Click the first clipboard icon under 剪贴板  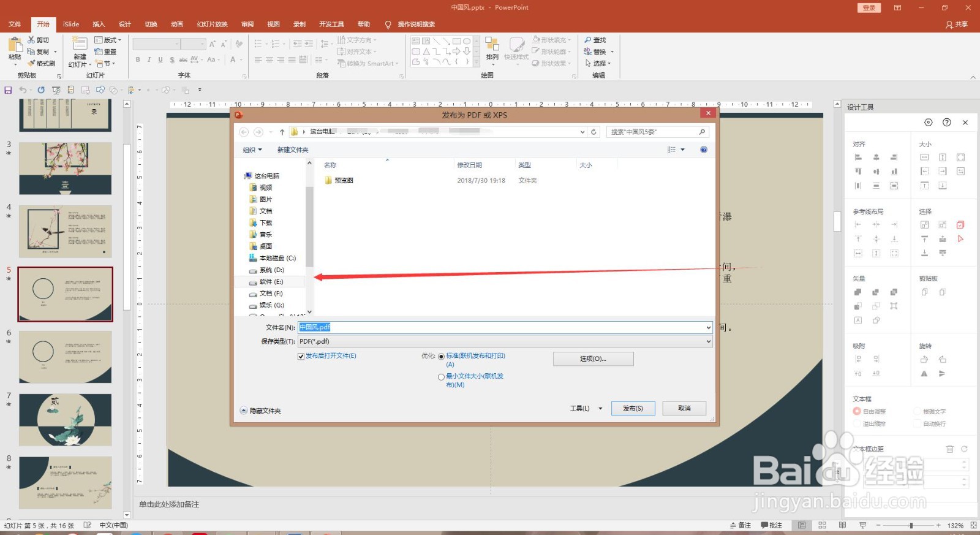coord(924,292)
